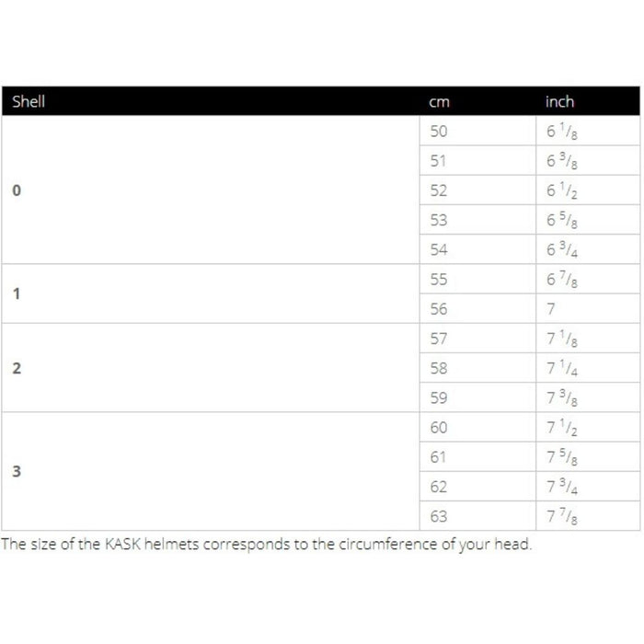The width and height of the screenshot is (644, 644).
Task: Click the 6 1/8 inch cell
Action: pos(562,132)
